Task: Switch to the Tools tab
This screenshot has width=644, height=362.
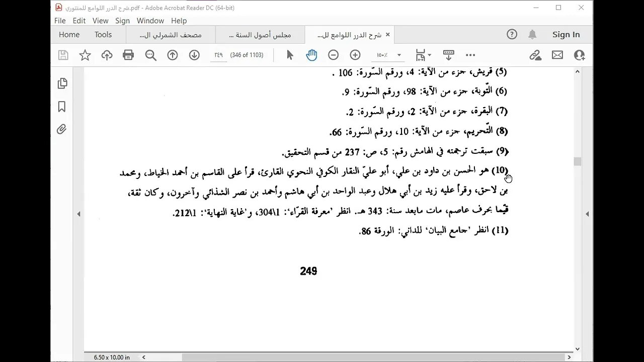Action: [x=103, y=35]
